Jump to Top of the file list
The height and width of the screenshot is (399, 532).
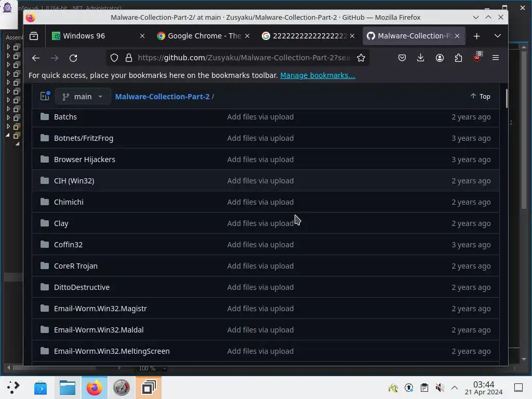tap(480, 96)
